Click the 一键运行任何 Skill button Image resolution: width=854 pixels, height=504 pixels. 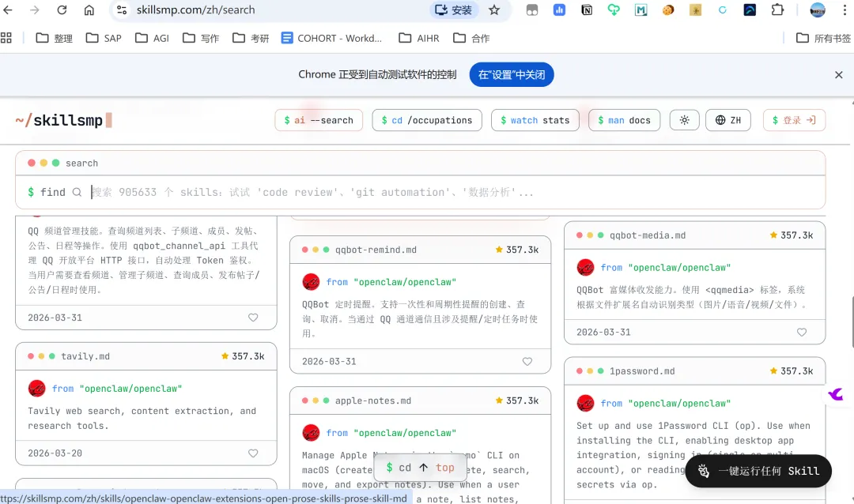[758, 471]
